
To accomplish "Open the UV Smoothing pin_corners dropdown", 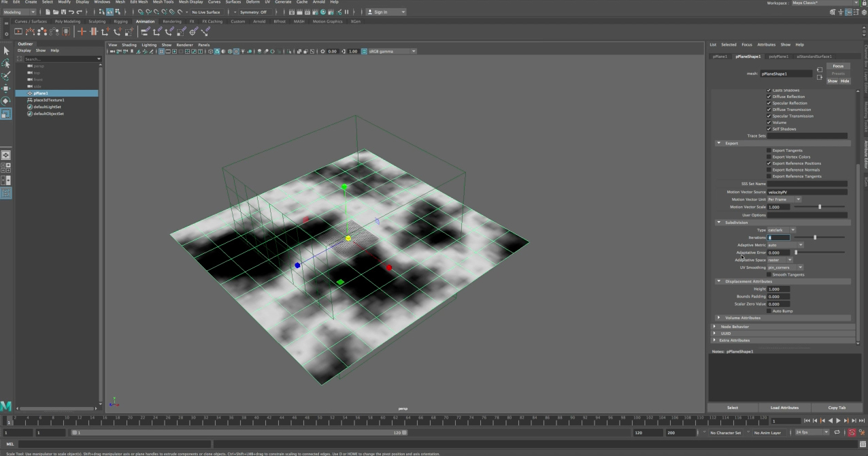I will [786, 267].
